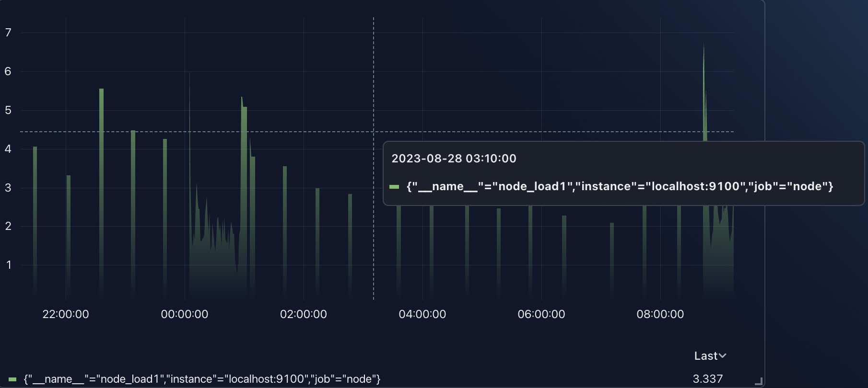Screen dimensions: 868x388
Task: Click the green series marker in the tooltip
Action: tap(394, 187)
